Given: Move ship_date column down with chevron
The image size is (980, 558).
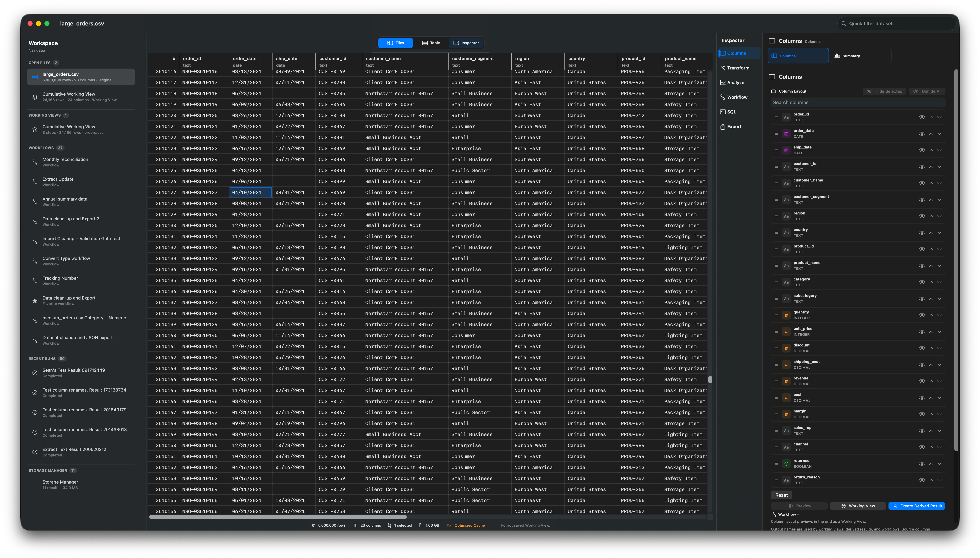Looking at the screenshot, I should point(939,150).
